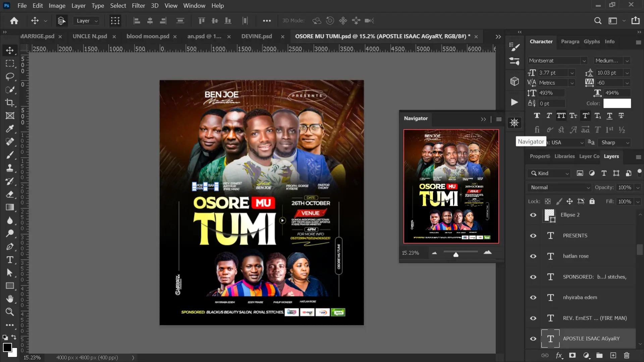
Task: Open layer style fx menu
Action: pos(559,355)
